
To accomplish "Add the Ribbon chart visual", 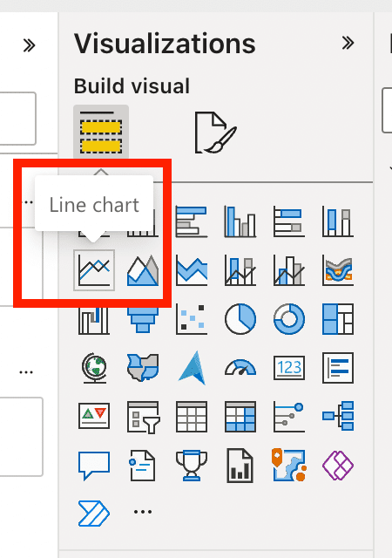I will click(338, 270).
